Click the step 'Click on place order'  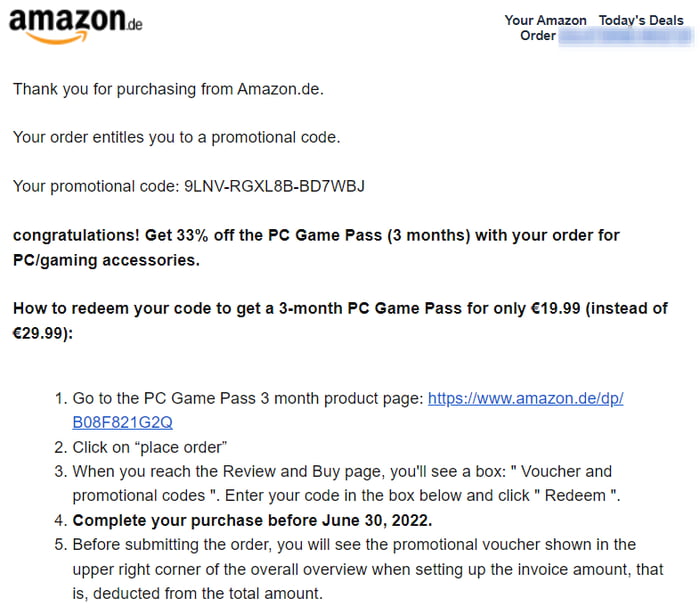(150, 447)
